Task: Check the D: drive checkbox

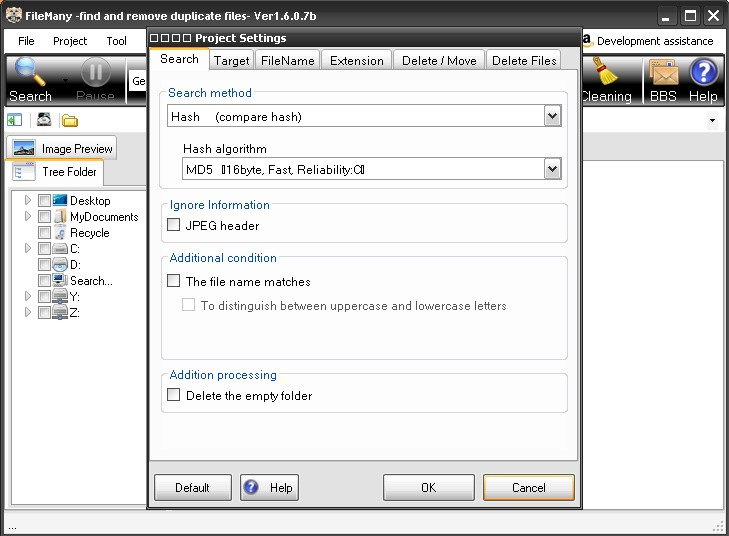Action: [x=44, y=265]
